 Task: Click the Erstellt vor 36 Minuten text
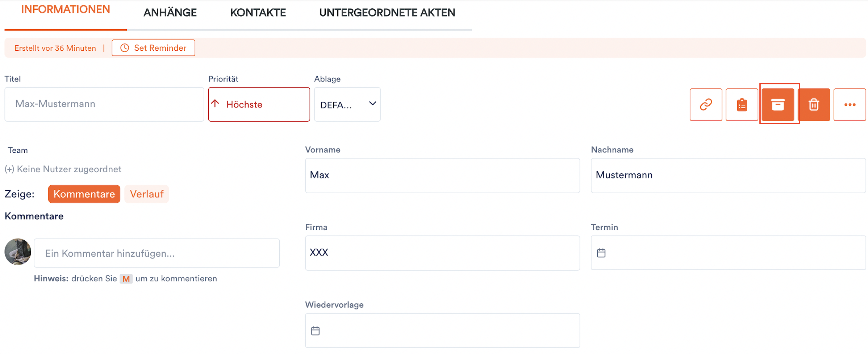click(55, 48)
